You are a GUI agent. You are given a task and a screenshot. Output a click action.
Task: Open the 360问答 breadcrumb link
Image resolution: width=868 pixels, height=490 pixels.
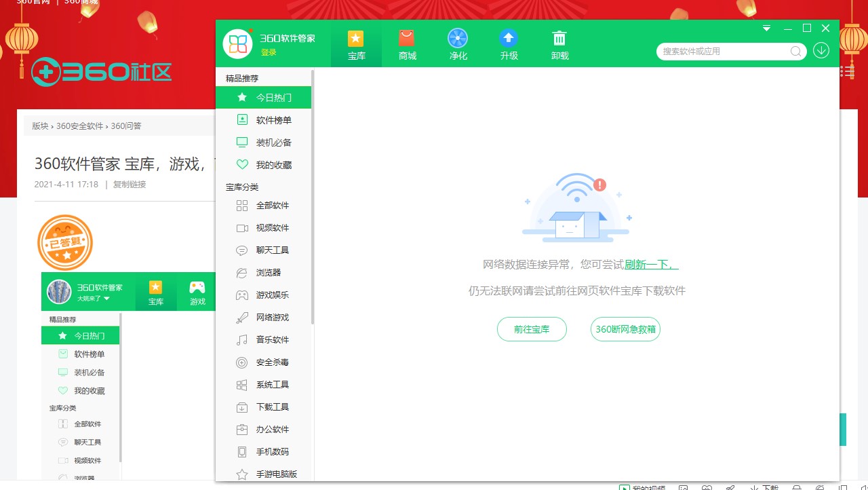(126, 126)
